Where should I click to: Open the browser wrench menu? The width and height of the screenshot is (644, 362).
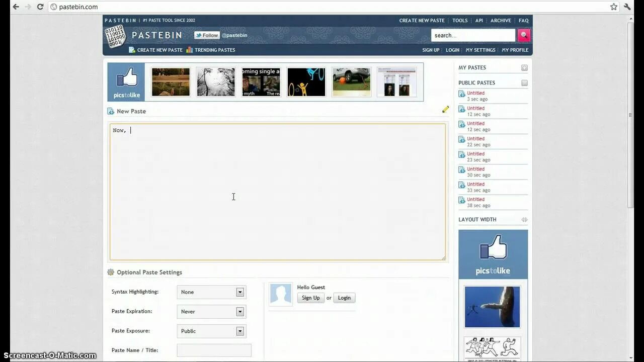pyautogui.click(x=627, y=7)
